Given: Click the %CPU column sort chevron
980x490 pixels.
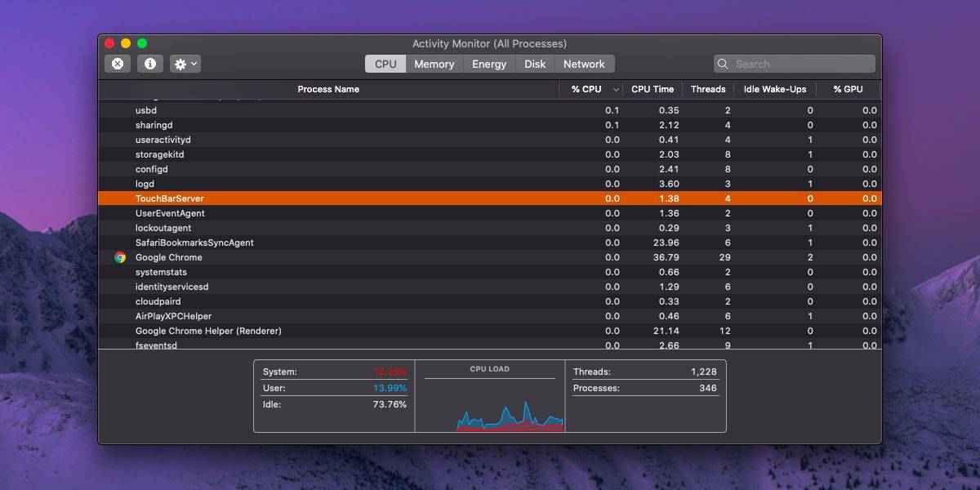Looking at the screenshot, I should pyautogui.click(x=615, y=89).
